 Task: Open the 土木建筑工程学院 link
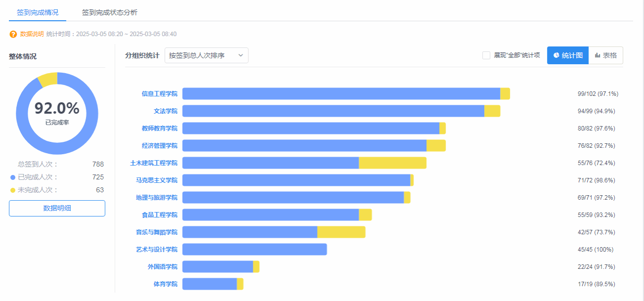[x=153, y=163]
